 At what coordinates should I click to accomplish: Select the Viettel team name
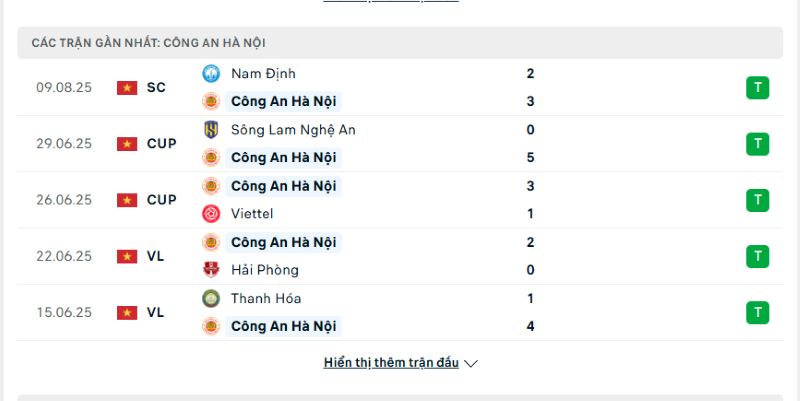[x=252, y=213]
